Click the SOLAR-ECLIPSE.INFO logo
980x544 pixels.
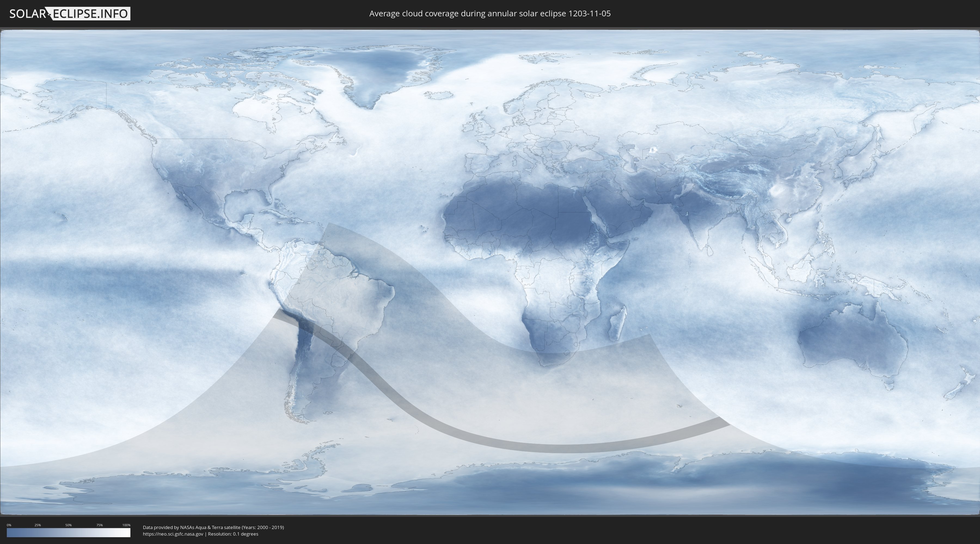70,14
